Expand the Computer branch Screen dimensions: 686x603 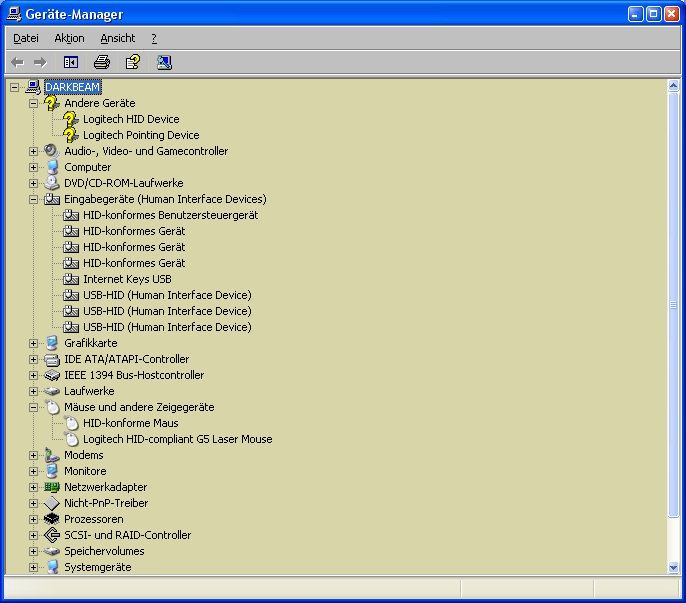pyautogui.click(x=33, y=167)
